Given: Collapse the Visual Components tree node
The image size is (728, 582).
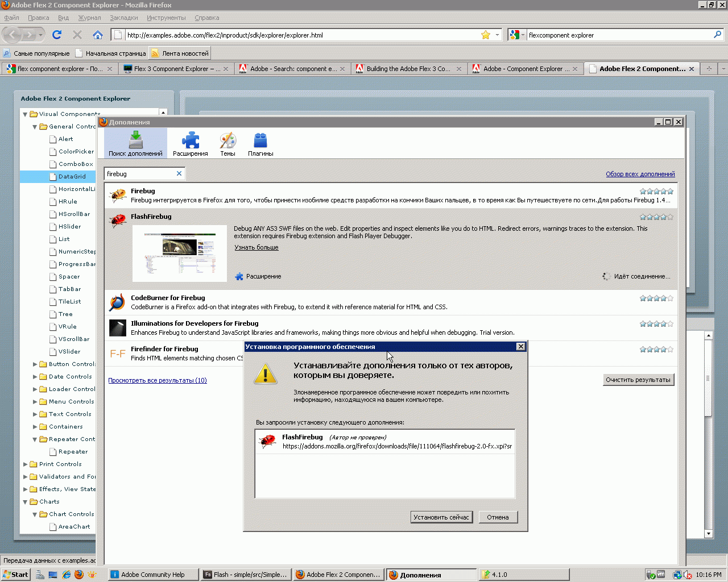Looking at the screenshot, I should 25,114.
